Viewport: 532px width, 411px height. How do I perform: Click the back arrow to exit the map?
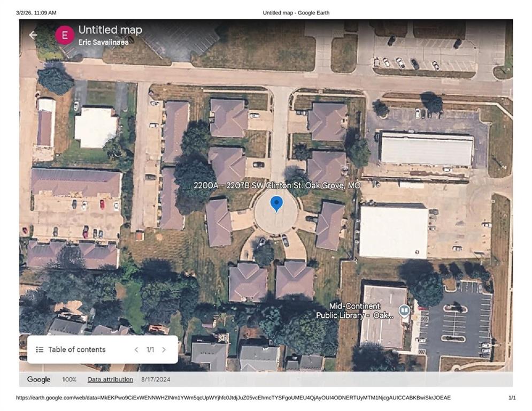click(x=34, y=35)
